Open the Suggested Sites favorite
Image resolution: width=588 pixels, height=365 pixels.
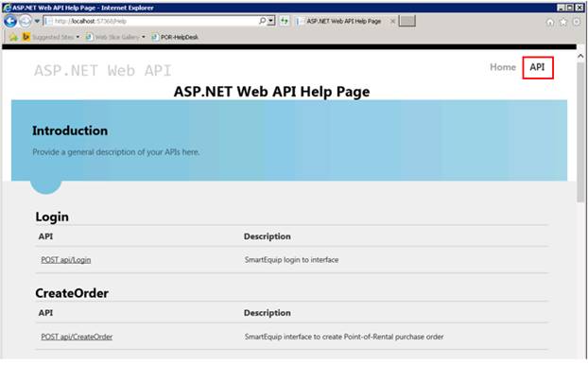click(x=48, y=37)
